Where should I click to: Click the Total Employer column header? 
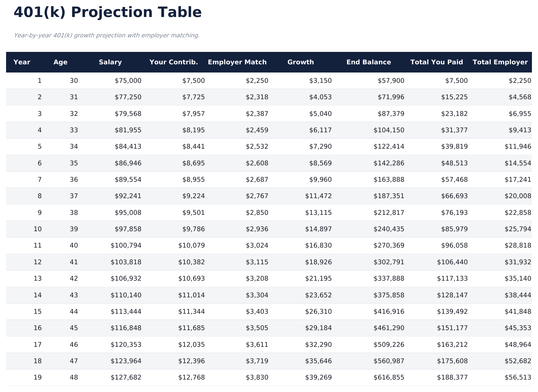tap(500, 62)
